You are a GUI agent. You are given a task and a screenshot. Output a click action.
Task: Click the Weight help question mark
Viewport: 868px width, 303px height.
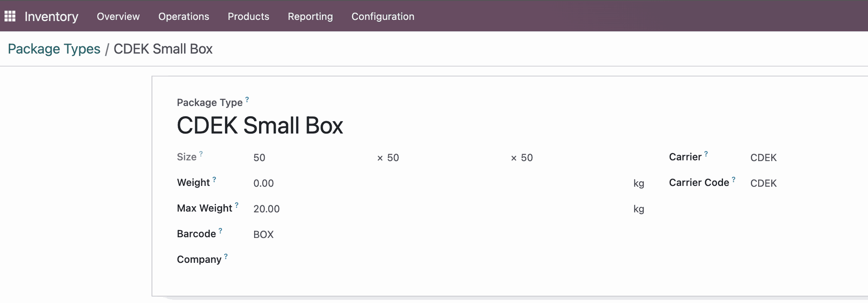(x=214, y=180)
